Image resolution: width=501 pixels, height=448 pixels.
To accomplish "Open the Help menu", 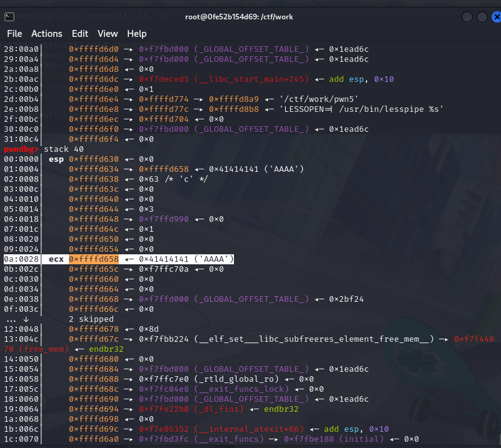I will pyautogui.click(x=137, y=33).
